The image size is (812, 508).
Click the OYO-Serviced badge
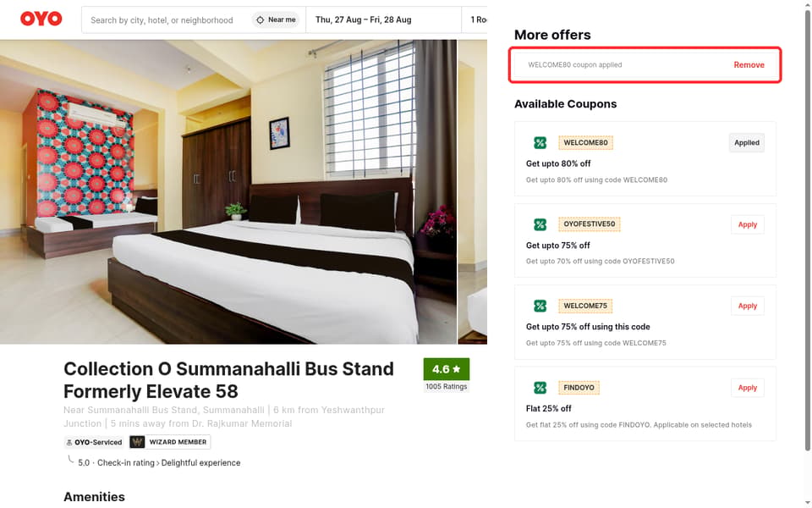coord(94,442)
